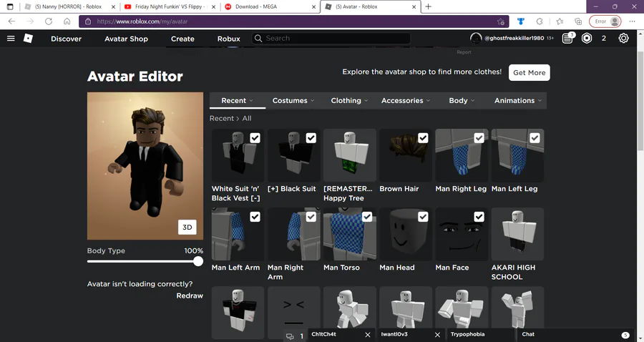This screenshot has width=644, height=342.
Task: Open the settings gear icon
Action: 623,38
